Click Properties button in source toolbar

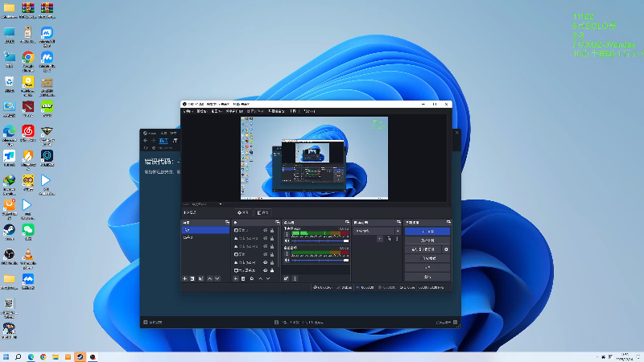tap(243, 212)
